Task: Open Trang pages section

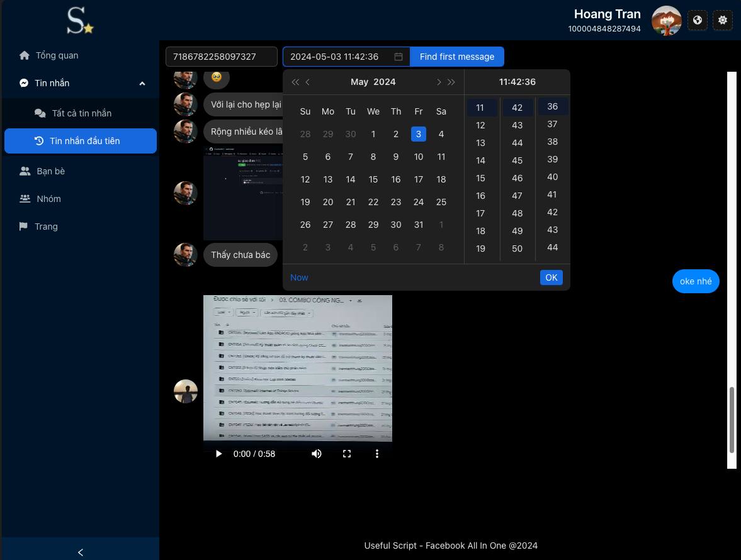Action: pyautogui.click(x=81, y=227)
